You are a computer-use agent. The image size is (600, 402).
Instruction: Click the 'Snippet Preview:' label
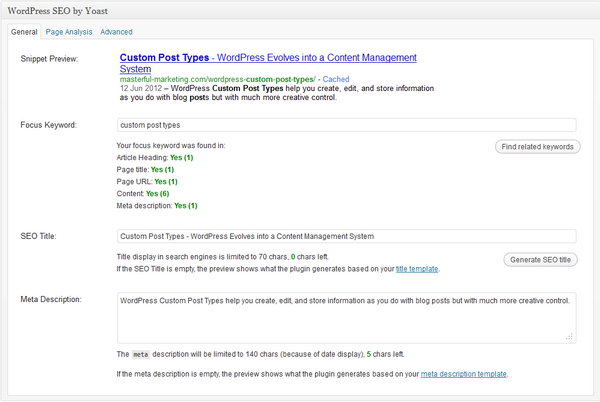[49, 59]
